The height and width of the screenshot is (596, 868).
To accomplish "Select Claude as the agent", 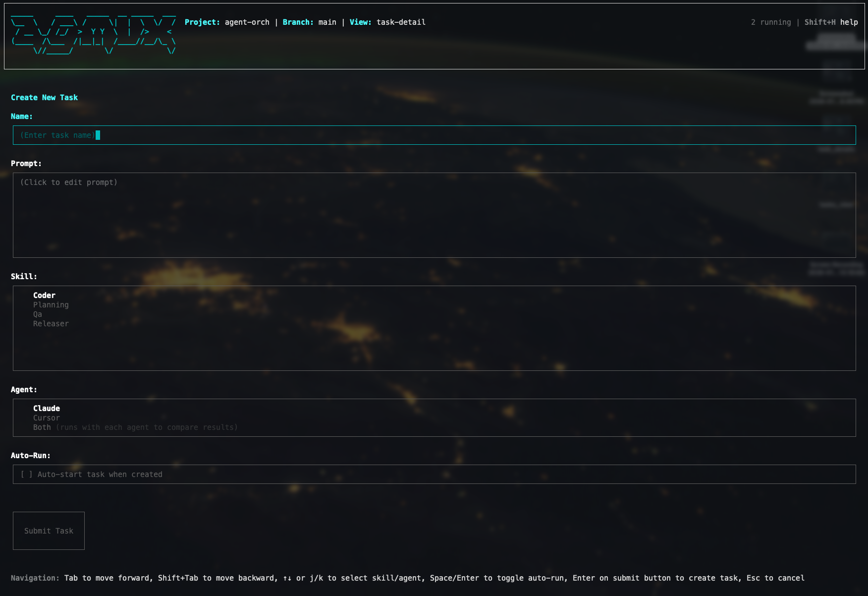I will (47, 409).
